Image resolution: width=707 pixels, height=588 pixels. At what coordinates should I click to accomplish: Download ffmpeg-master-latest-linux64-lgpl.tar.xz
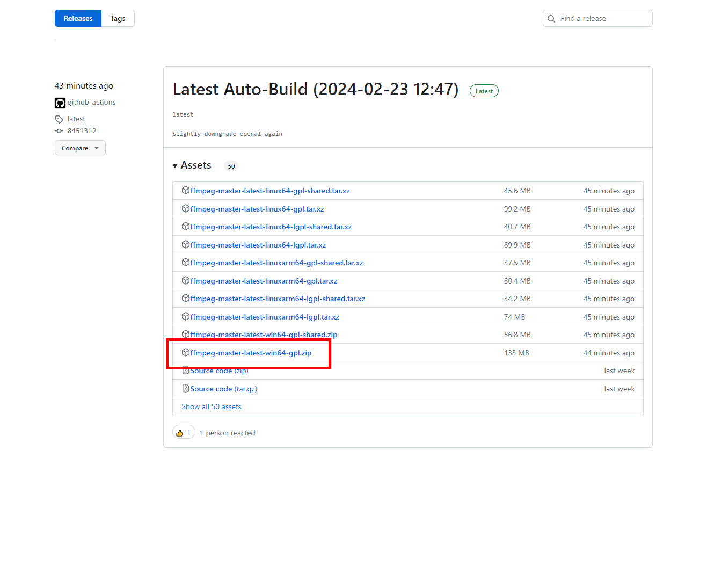tap(258, 245)
